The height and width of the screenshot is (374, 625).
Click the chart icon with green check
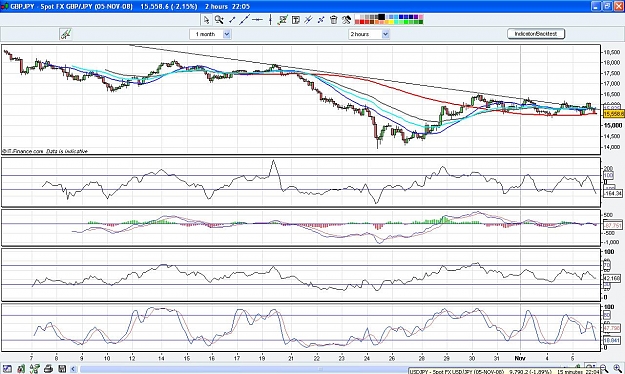click(283, 20)
